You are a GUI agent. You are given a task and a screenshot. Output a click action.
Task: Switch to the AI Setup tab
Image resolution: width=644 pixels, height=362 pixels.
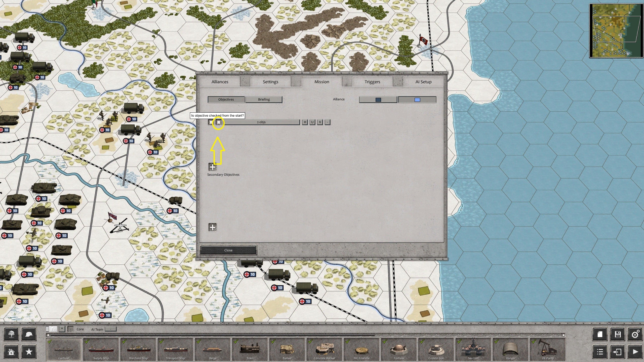pos(423,82)
